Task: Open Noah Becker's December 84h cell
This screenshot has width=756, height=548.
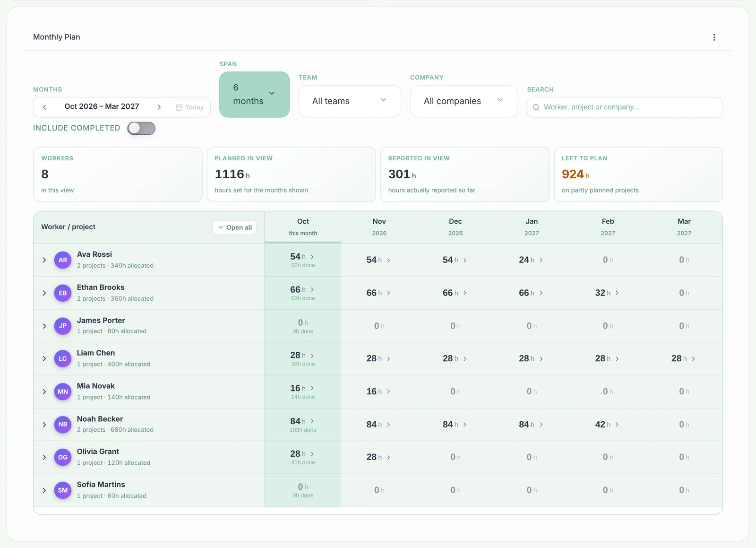Action: tap(455, 425)
